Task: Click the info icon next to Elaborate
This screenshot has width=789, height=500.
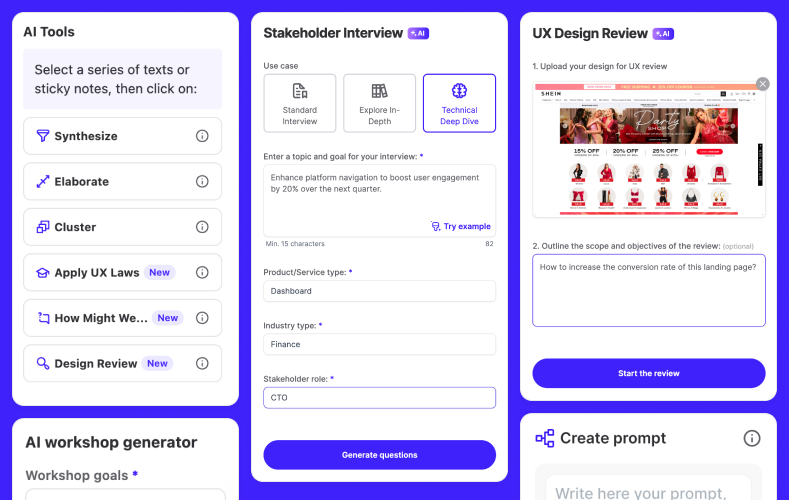Action: click(202, 182)
